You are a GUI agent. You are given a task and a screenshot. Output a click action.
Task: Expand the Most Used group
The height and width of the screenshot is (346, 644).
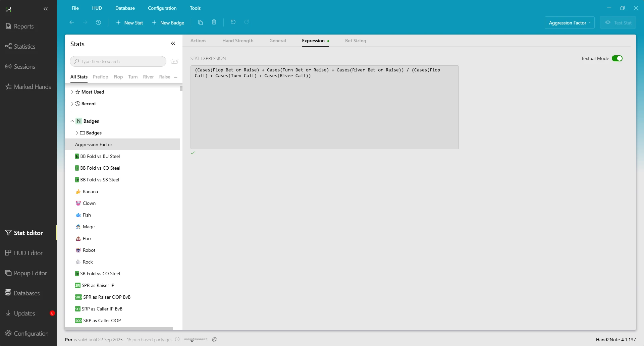[72, 92]
